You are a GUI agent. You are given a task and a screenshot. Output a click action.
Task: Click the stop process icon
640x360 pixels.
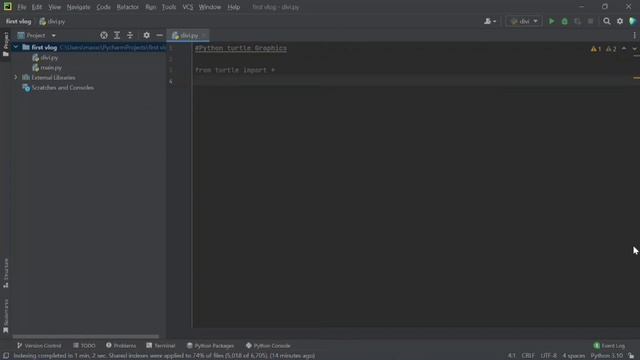[591, 21]
